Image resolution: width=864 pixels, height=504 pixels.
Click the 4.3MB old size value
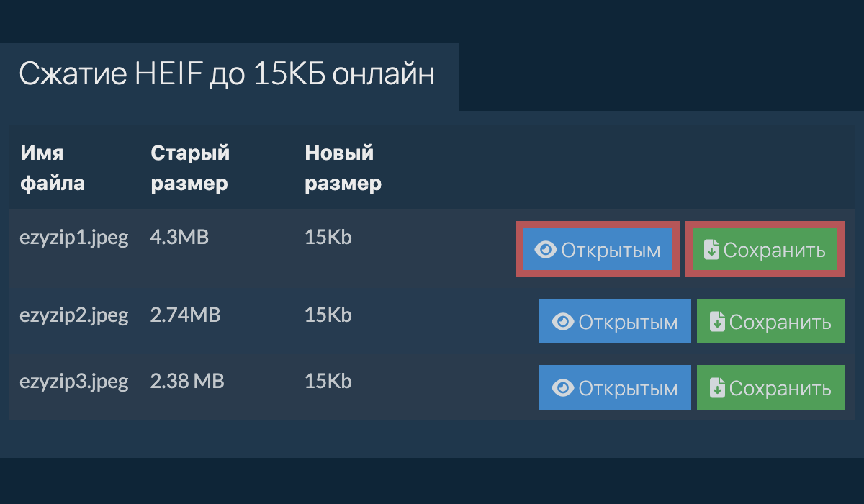(179, 238)
